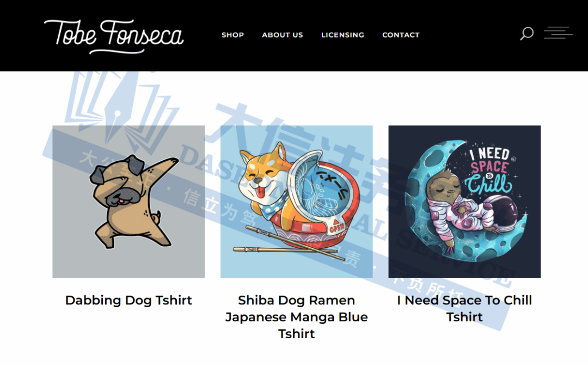Go to the SHOP menu item
This screenshot has width=588, height=366.
[x=232, y=35]
